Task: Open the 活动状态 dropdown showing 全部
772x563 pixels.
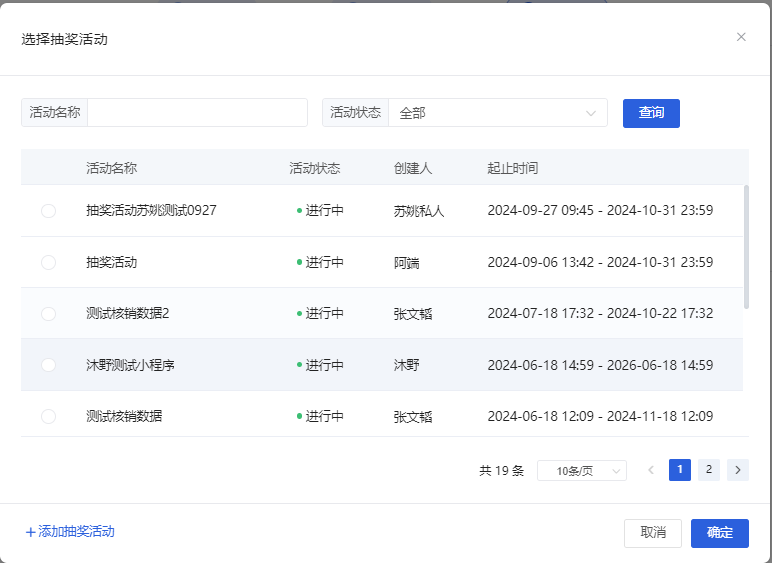Action: (x=498, y=113)
